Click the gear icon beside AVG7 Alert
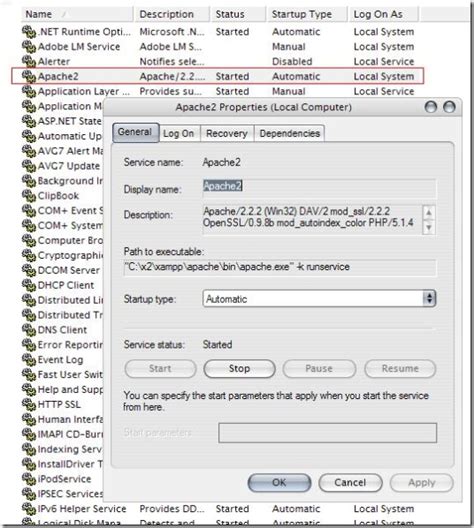 coord(29,151)
